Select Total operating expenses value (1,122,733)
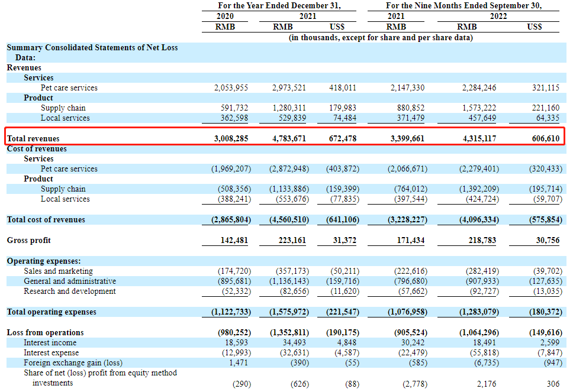The width and height of the screenshot is (573, 392). pyautogui.click(x=231, y=312)
